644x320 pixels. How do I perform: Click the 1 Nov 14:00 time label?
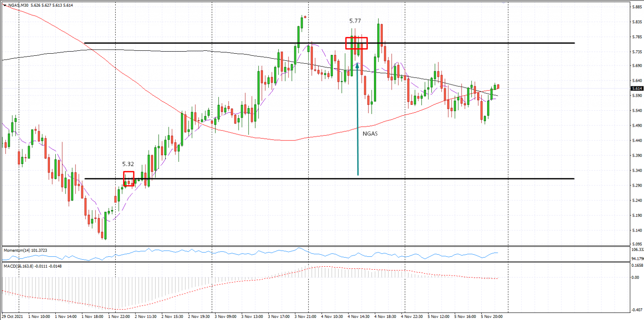pyautogui.click(x=67, y=317)
